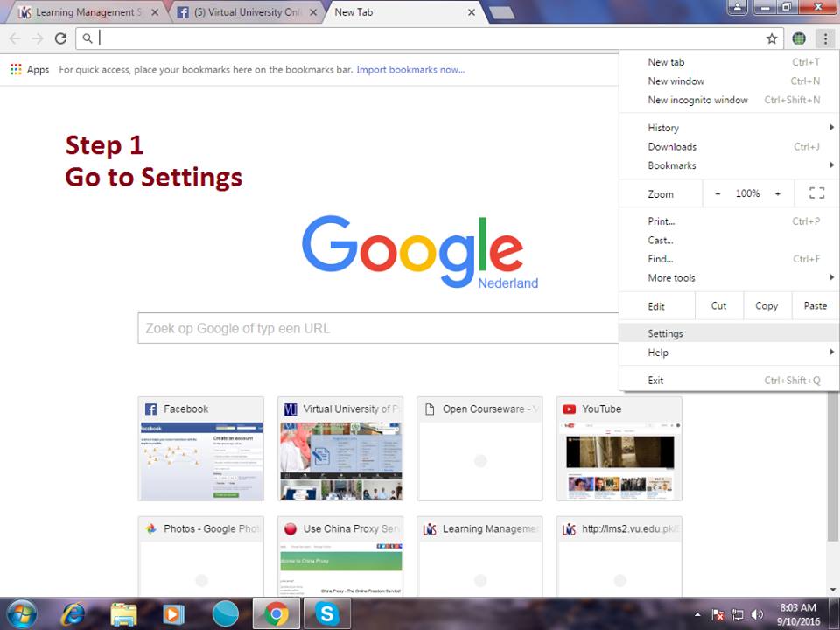Expand the Bookmarks submenu
840x630 pixels.
729,165
